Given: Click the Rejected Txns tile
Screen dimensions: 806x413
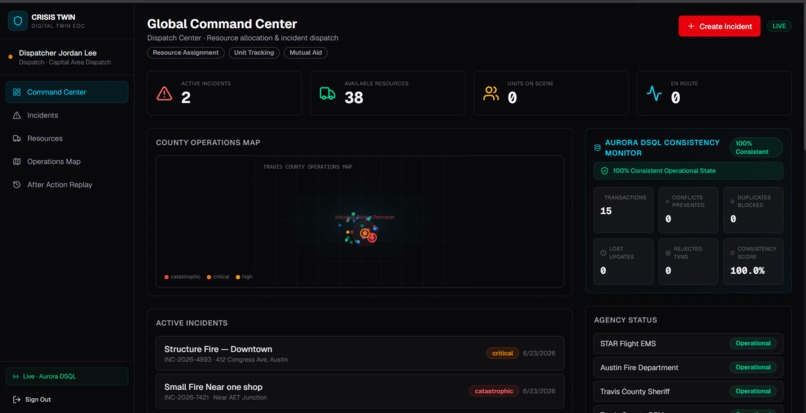Looking at the screenshot, I should coord(688,261).
